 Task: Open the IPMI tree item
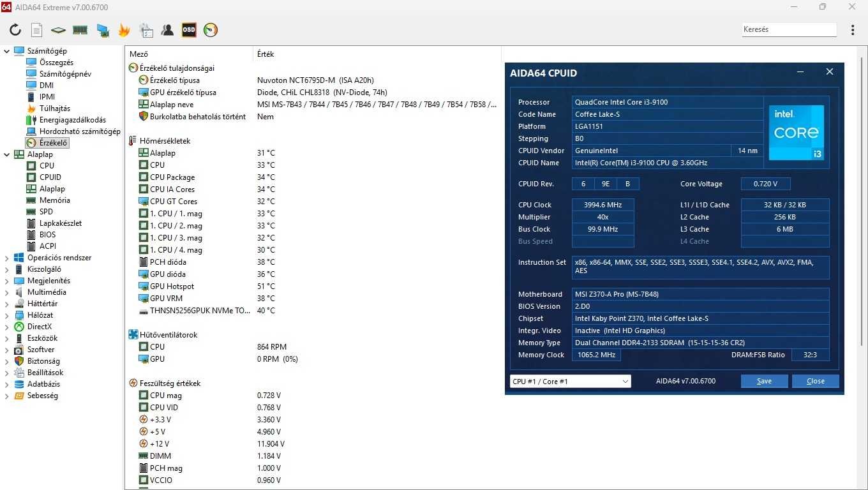47,97
